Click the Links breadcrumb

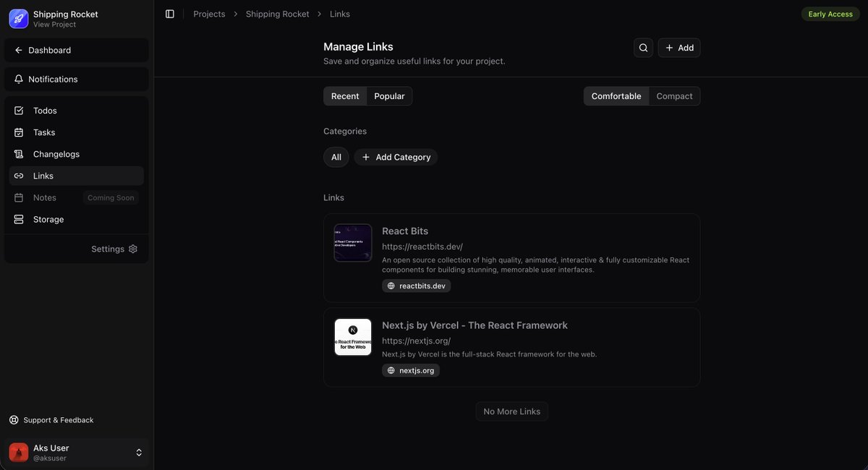(340, 14)
